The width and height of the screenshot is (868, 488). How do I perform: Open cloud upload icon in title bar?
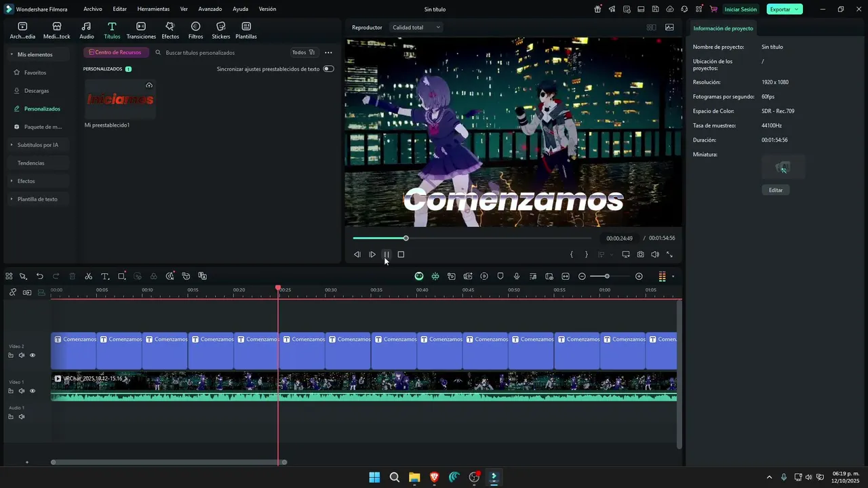click(x=670, y=9)
